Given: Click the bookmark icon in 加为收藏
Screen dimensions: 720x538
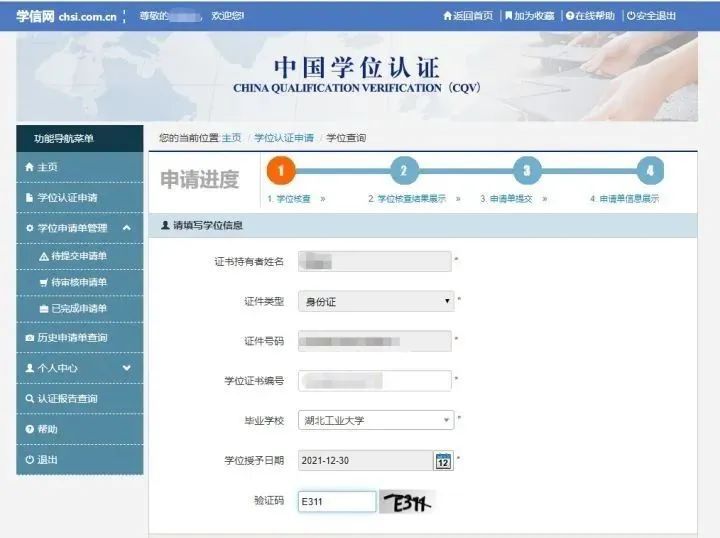Looking at the screenshot, I should 508,16.
